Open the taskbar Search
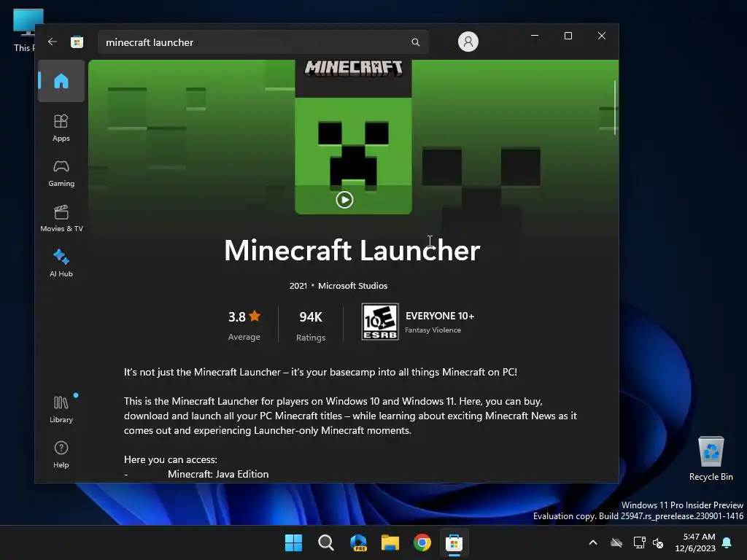Viewport: 747px width, 560px height. coord(326,542)
